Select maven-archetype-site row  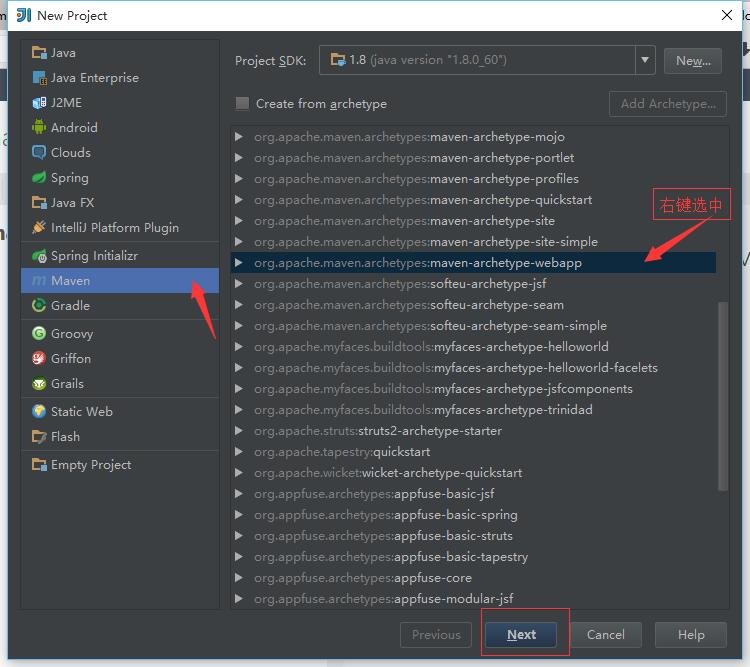coord(473,221)
